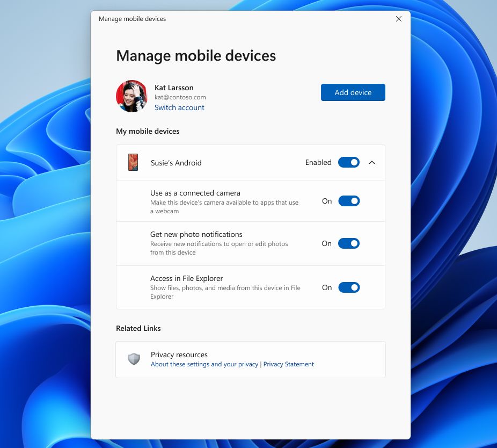The image size is (497, 448).
Task: Select the kat@contoso.com email text
Action: 180,97
